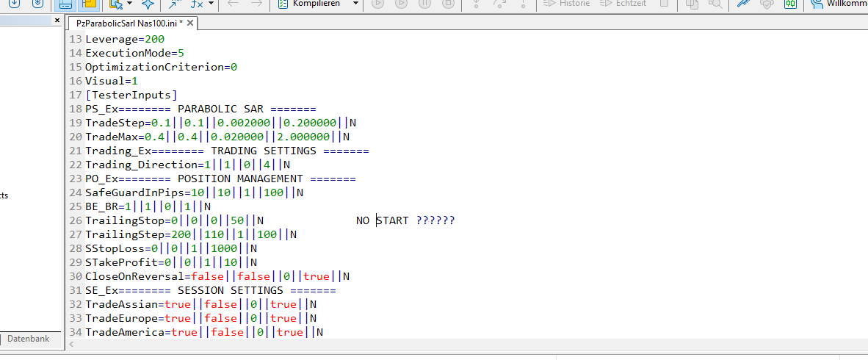Click the TrailingStep=200 line
The width and height of the screenshot is (868, 360).
[191, 234]
